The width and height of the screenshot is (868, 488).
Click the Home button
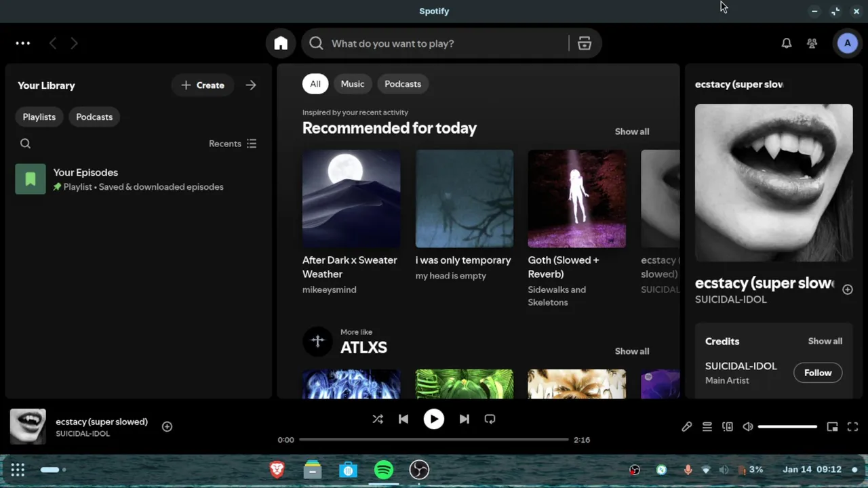coord(281,43)
